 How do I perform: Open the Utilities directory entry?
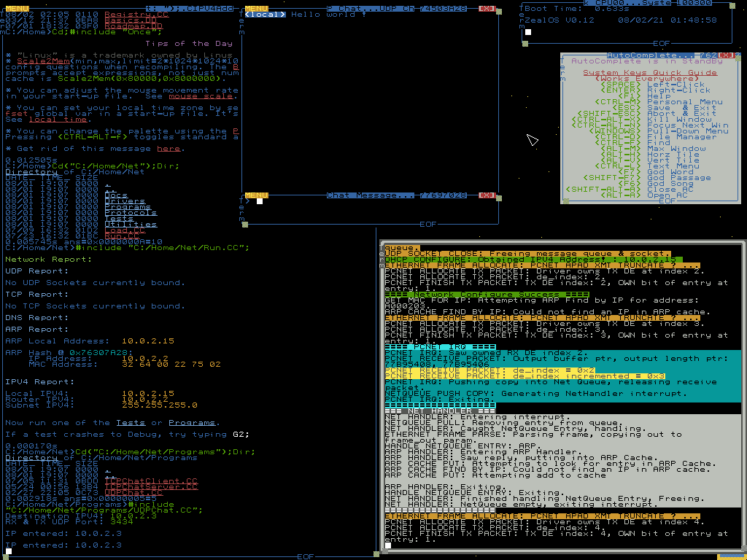click(x=131, y=225)
